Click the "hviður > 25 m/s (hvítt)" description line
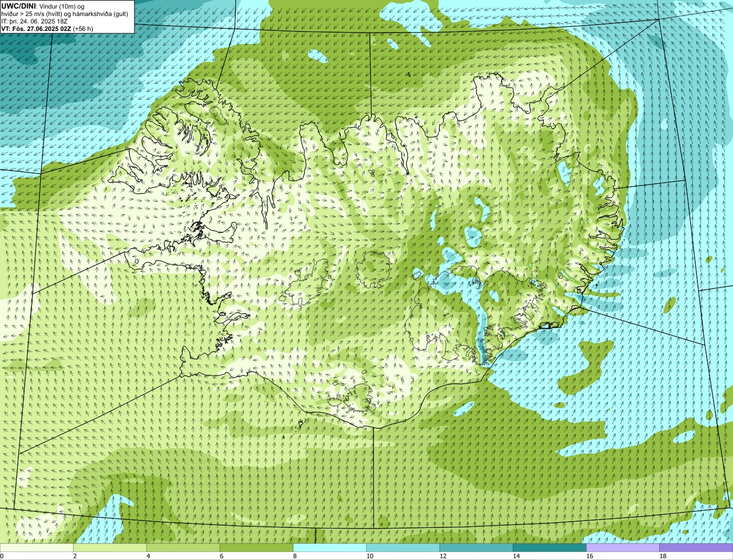The image size is (733, 560). coord(64,13)
